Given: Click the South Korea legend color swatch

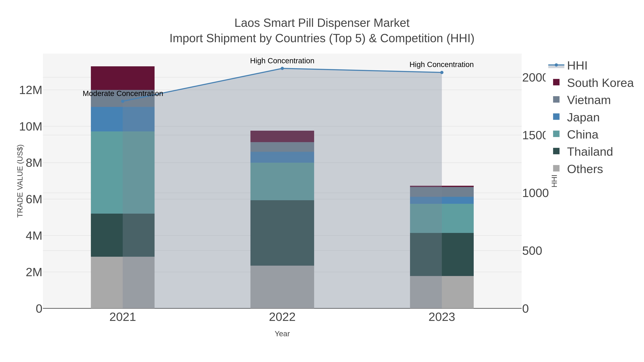Looking at the screenshot, I should (556, 82).
